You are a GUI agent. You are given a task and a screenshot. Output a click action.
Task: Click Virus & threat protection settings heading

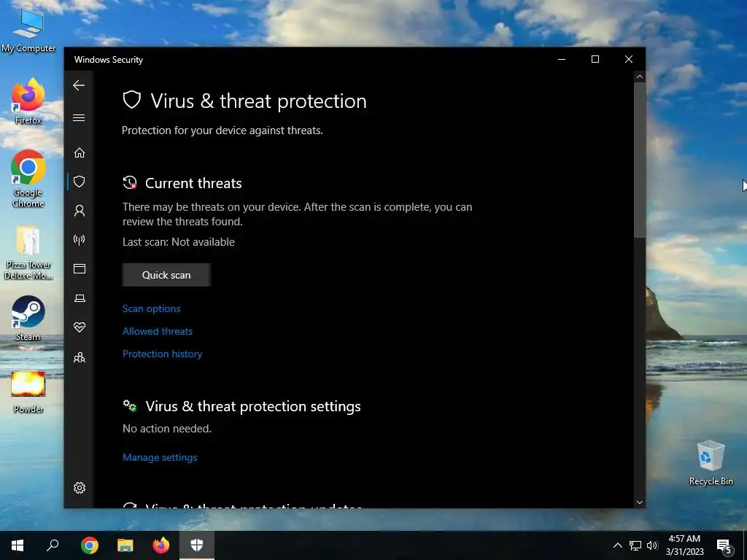pyautogui.click(x=253, y=406)
